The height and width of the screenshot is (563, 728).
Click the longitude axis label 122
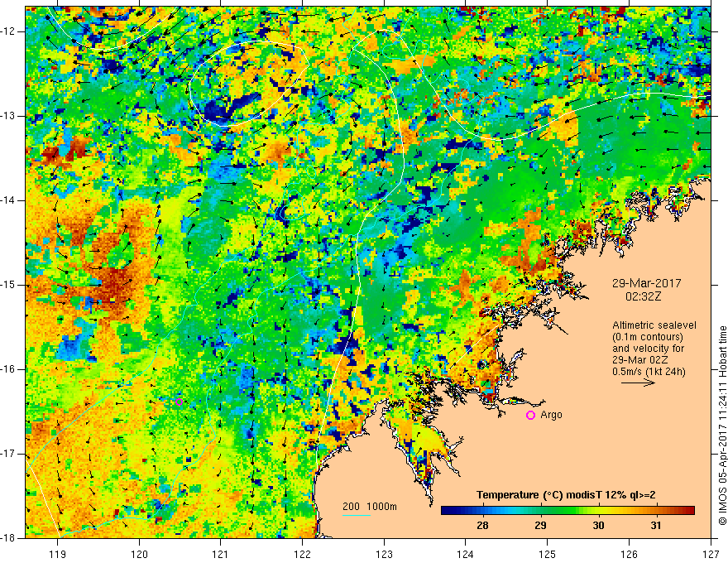302,554
